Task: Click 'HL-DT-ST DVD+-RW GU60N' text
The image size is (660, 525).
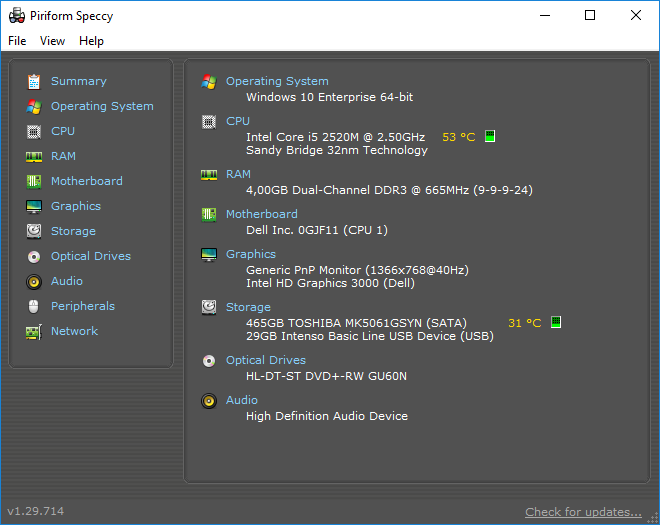Action: [x=326, y=376]
